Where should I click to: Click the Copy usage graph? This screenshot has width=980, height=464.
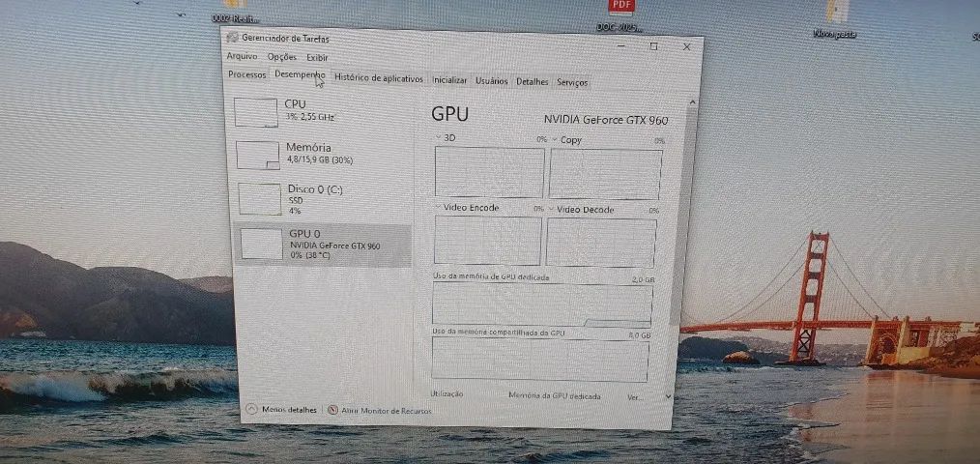click(605, 174)
